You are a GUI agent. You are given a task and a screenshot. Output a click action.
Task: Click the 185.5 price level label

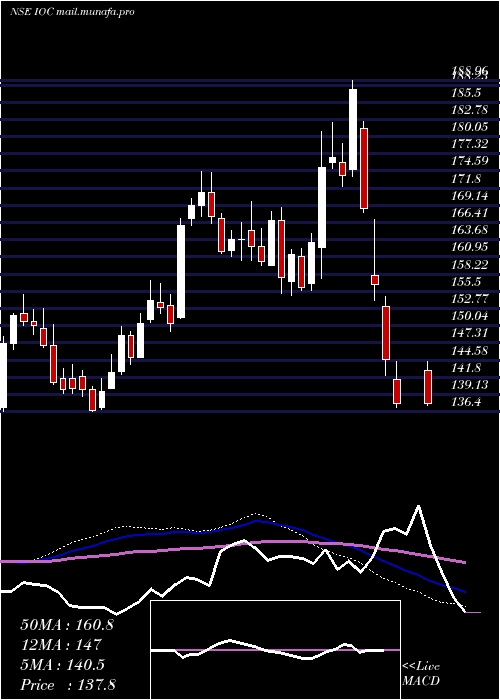tap(466, 93)
